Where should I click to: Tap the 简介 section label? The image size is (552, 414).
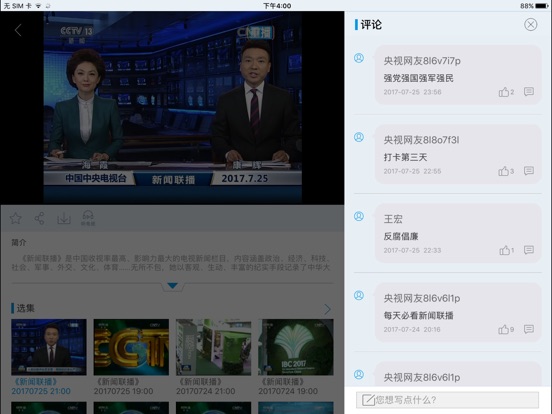(x=19, y=243)
